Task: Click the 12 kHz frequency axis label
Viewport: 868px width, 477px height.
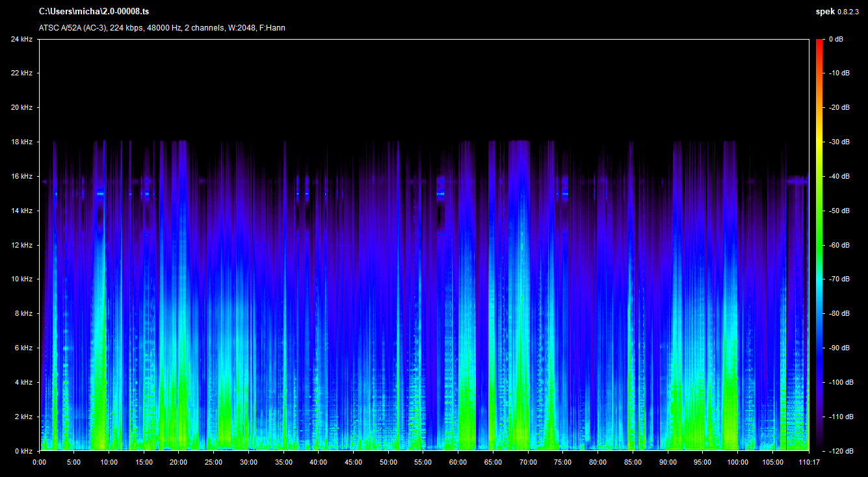Action: (x=21, y=245)
